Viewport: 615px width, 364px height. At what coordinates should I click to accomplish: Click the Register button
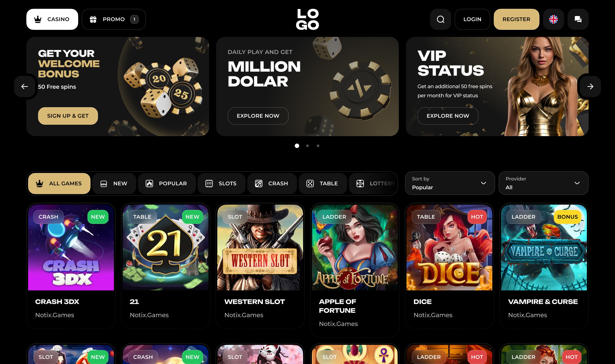516,19
